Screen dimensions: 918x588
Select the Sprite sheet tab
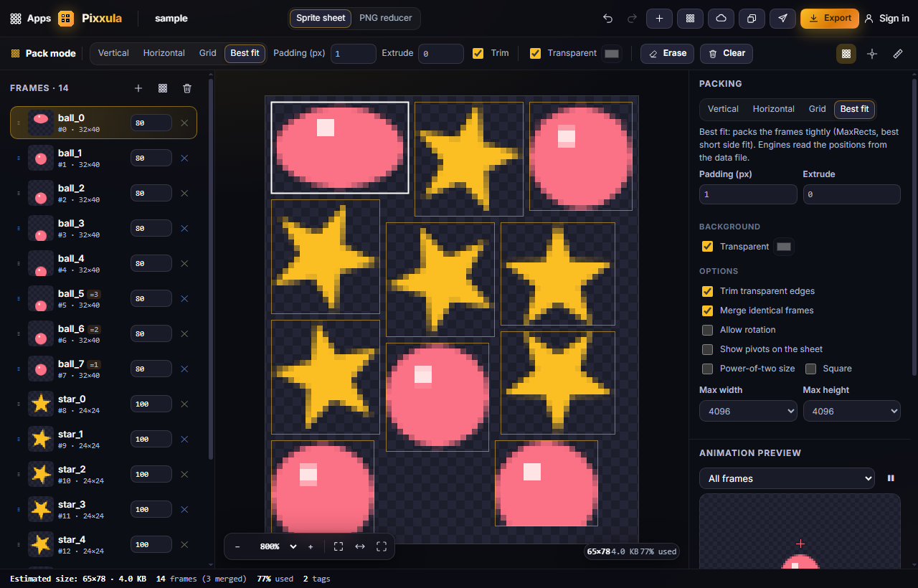pyautogui.click(x=321, y=18)
